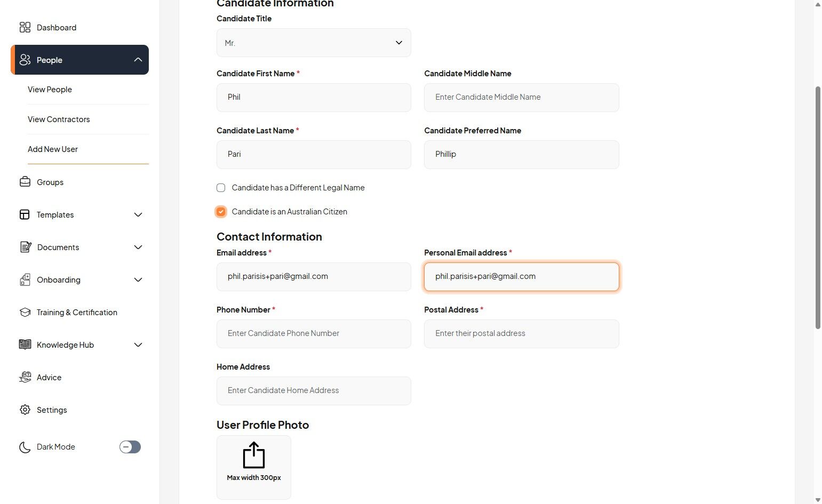Click the Templates layout icon
Image resolution: width=822 pixels, height=504 pixels.
coord(25,214)
